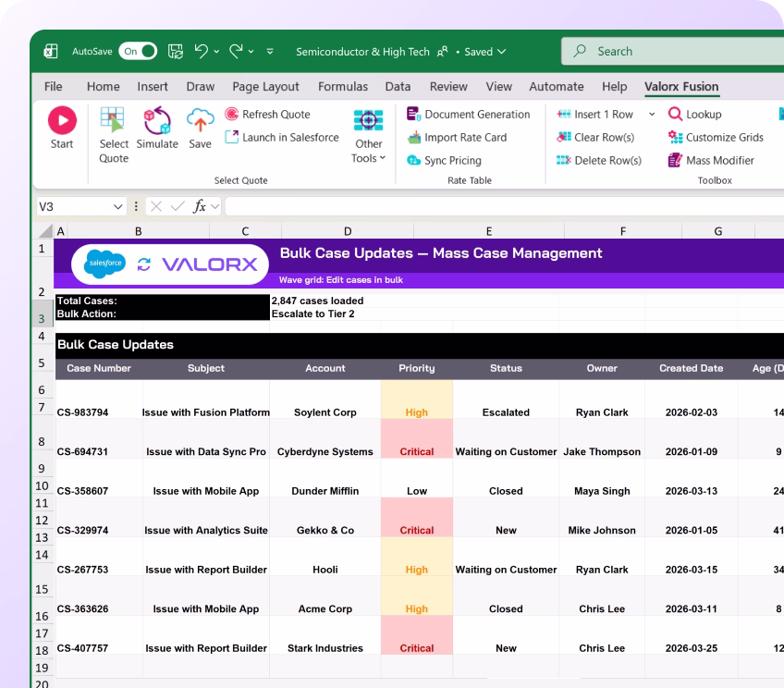Image resolution: width=784 pixels, height=688 pixels.
Task: Click the High priority for Soylent Corp
Action: (416, 400)
